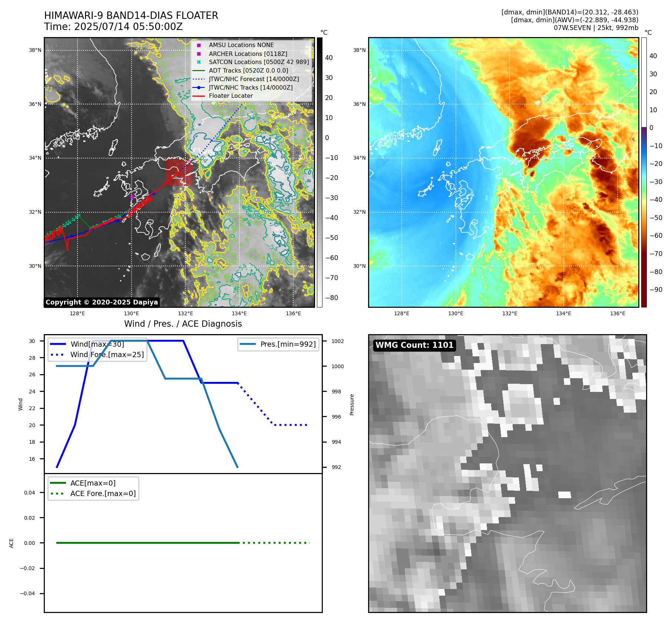Click the WMG Count: 1101 label
672x626 pixels.
pos(414,345)
